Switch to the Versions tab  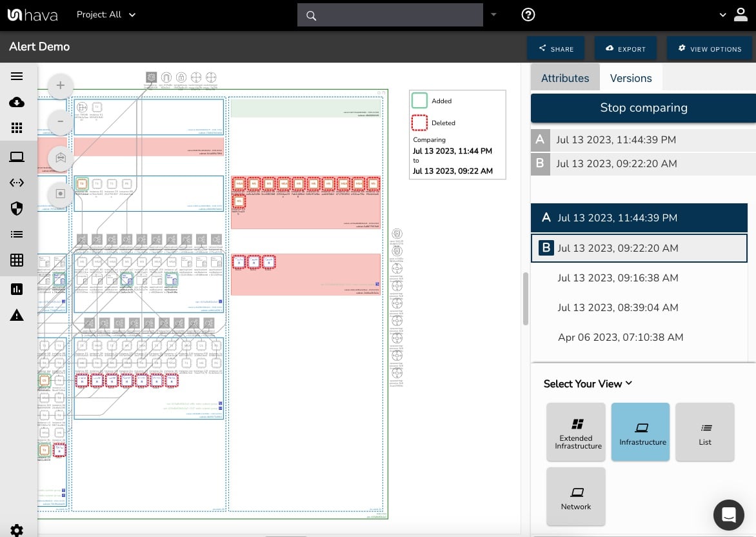[631, 77]
